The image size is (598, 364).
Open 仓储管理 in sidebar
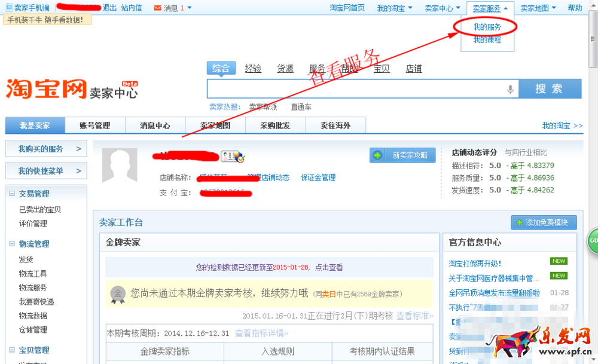33,330
